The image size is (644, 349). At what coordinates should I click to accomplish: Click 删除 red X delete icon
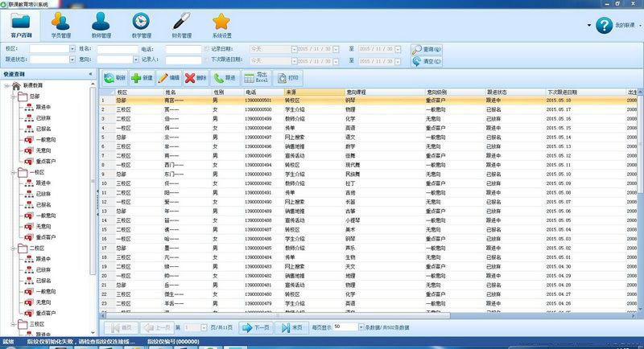pyautogui.click(x=196, y=78)
